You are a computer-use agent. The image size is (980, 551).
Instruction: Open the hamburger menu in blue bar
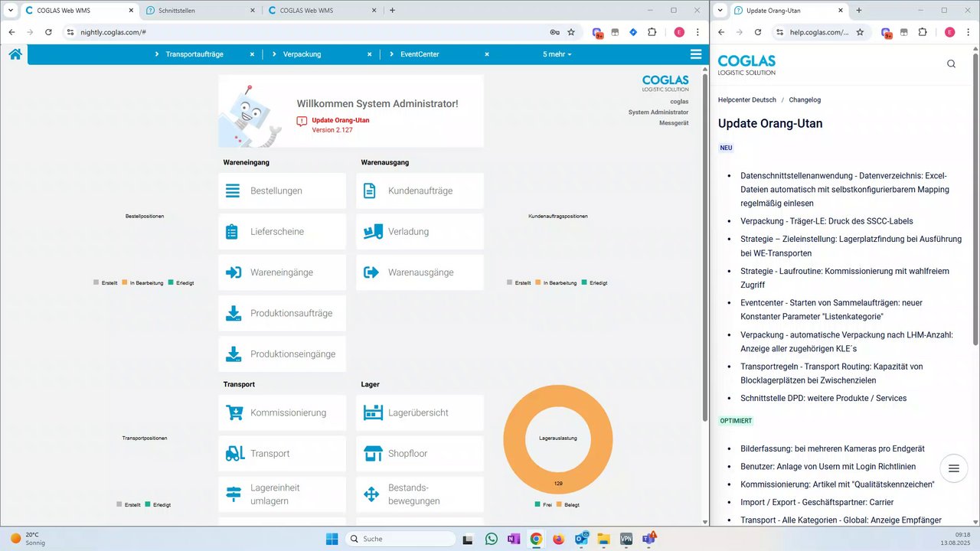(695, 54)
